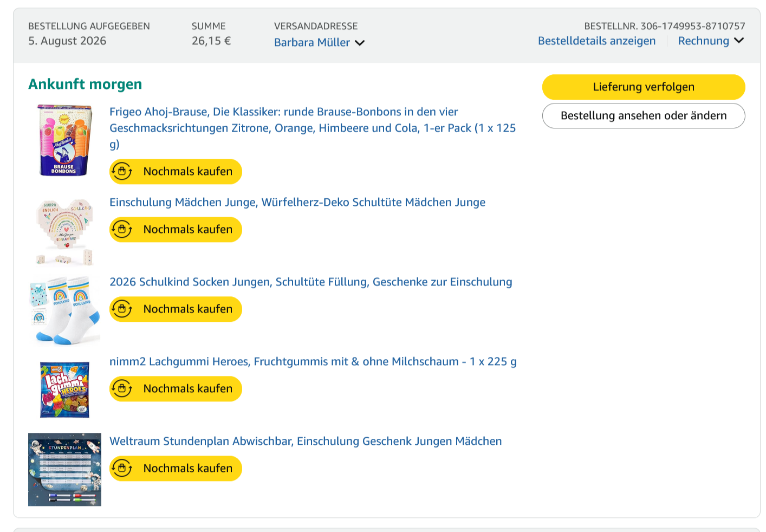Expand Barbara Müller shipping address dropdown
Image resolution: width=766 pixels, height=532 pixels.
click(319, 42)
